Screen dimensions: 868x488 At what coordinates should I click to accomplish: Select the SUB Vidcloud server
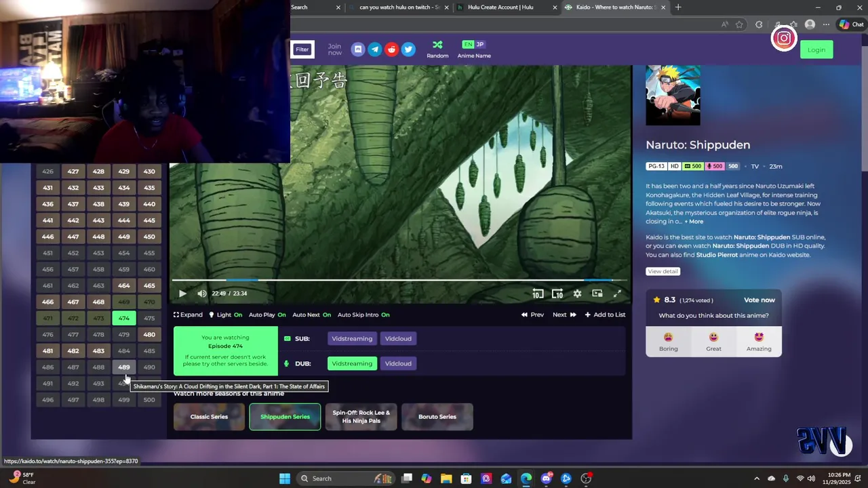point(398,339)
